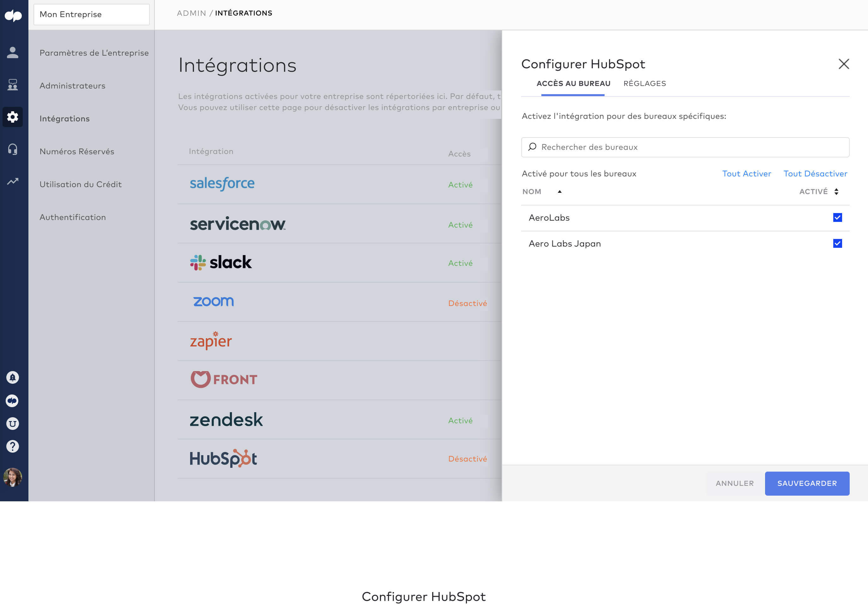Open the help question mark icon
Image resolution: width=868 pixels, height=605 pixels.
12,446
